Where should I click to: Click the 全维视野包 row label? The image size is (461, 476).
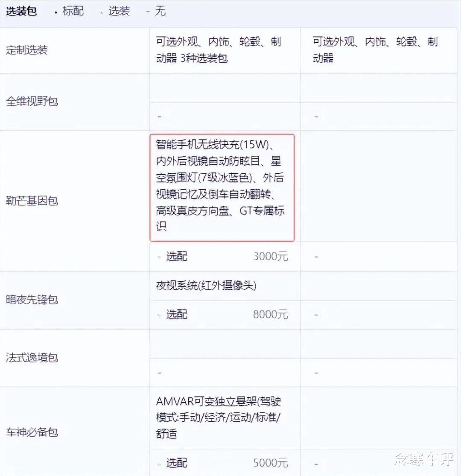point(32,101)
